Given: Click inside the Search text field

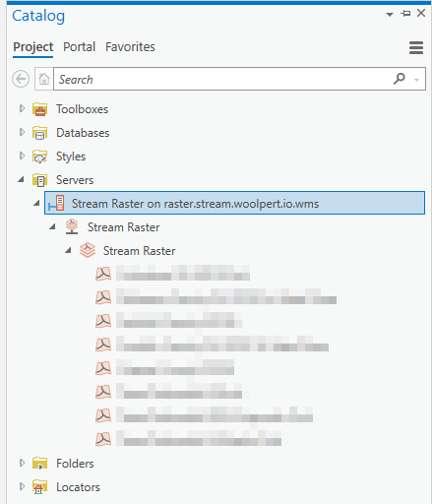Looking at the screenshot, I should 223,79.
